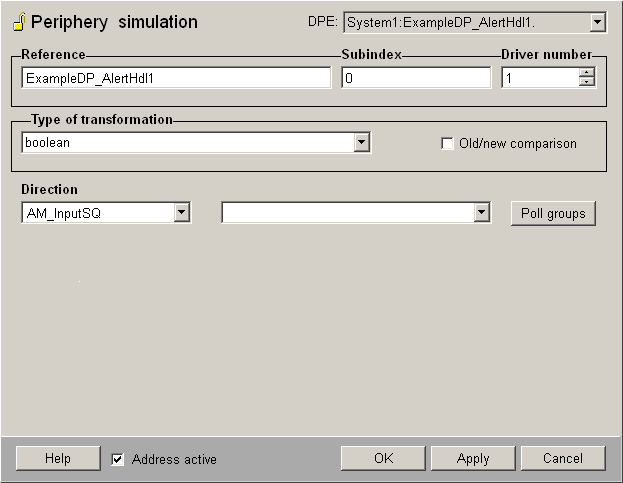
Task: Cancel the periphery simulation dialog
Action: (x=562, y=458)
